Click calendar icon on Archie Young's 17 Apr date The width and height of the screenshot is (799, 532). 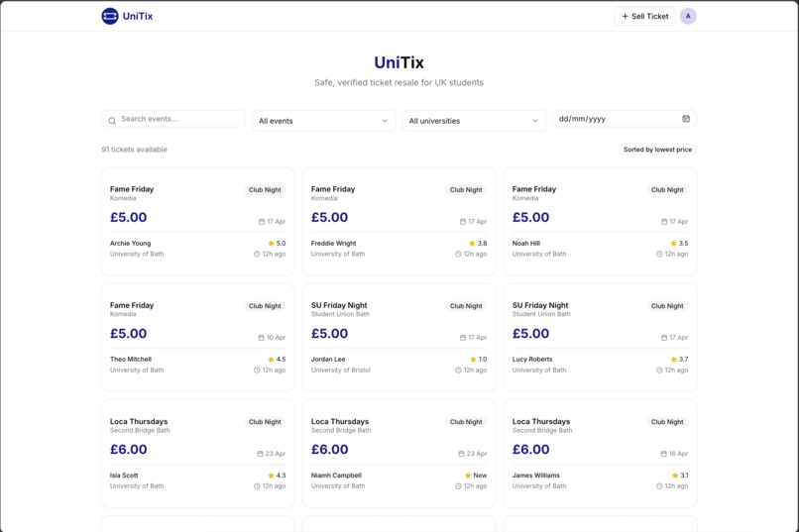(262, 222)
